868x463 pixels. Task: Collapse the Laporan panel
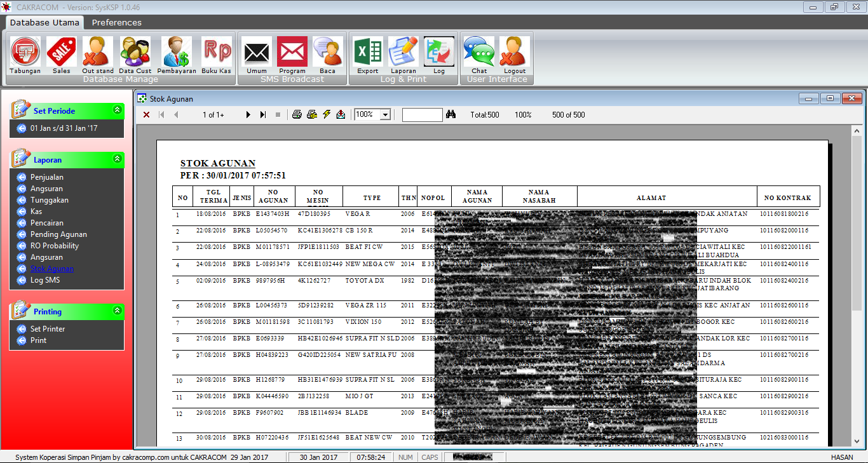[x=117, y=159]
